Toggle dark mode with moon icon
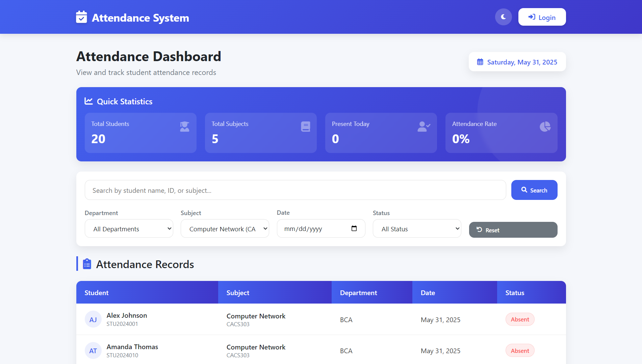The image size is (642, 364). coord(503,17)
